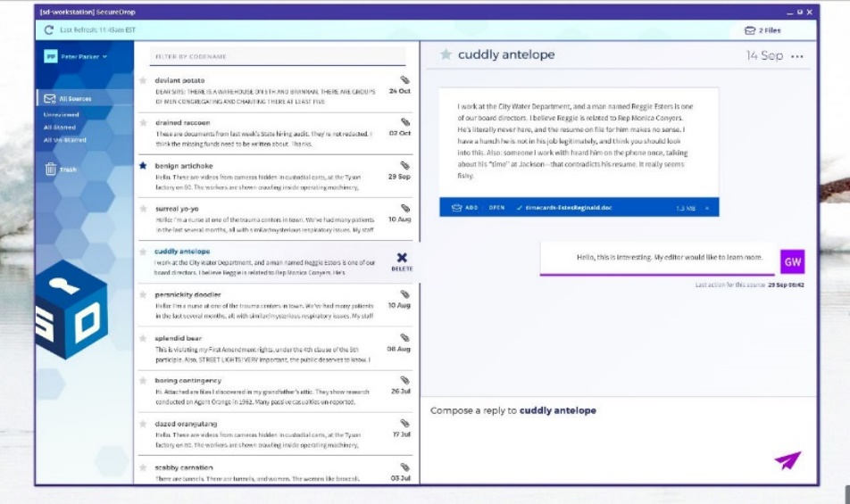Click the GW journalist avatar badge

click(x=792, y=262)
